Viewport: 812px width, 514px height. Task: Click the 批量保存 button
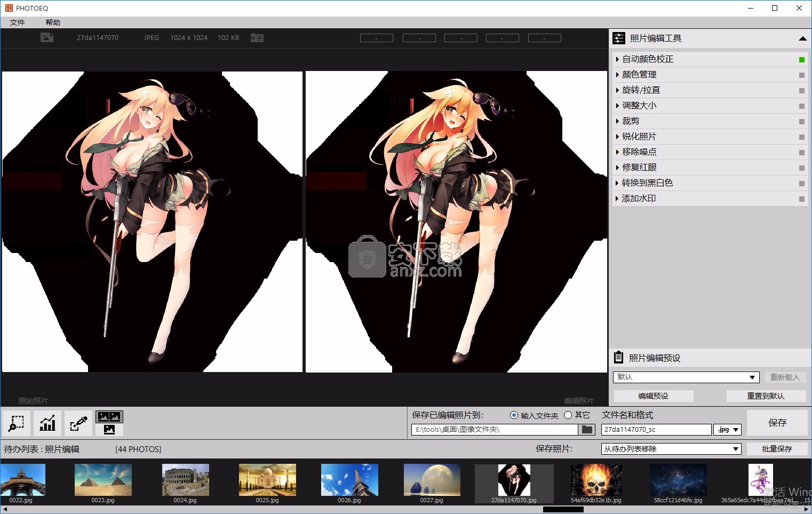[x=777, y=449]
